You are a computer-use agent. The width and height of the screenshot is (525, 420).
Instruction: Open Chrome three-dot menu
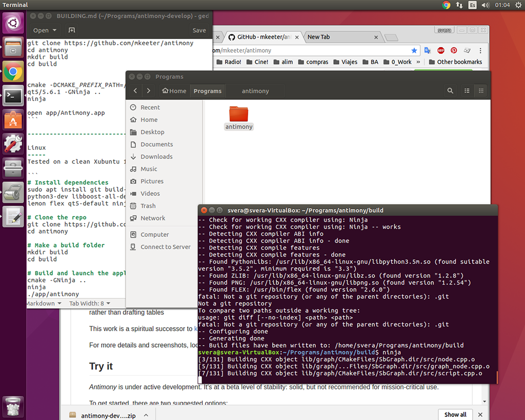point(480,50)
